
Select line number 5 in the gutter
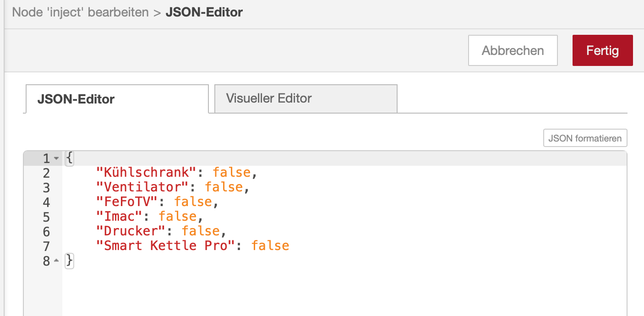point(46,217)
